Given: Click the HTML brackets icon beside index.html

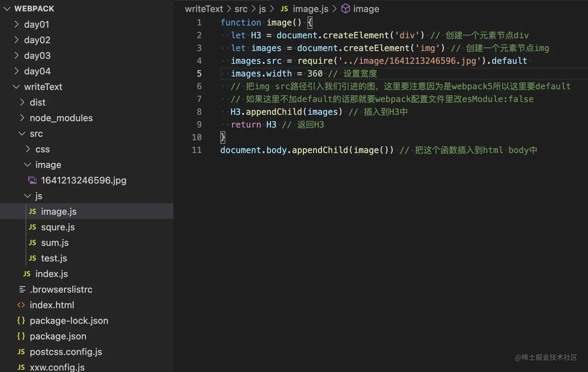Looking at the screenshot, I should tap(21, 305).
